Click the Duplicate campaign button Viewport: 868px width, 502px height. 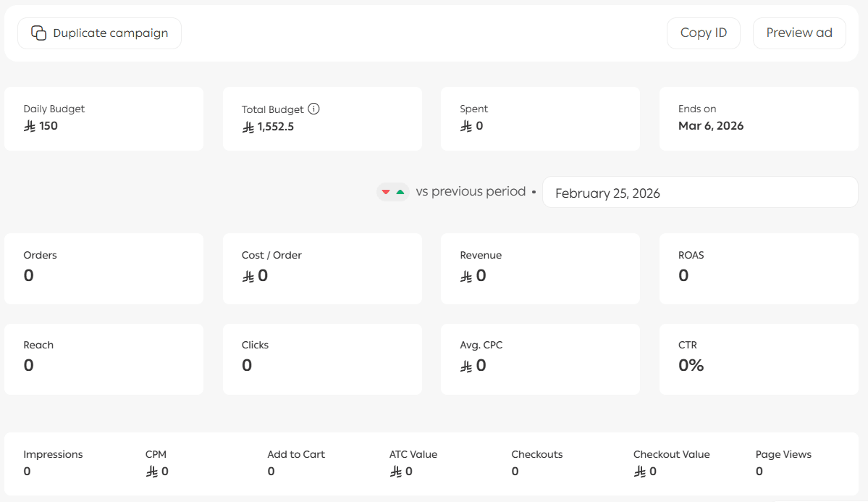click(x=99, y=33)
